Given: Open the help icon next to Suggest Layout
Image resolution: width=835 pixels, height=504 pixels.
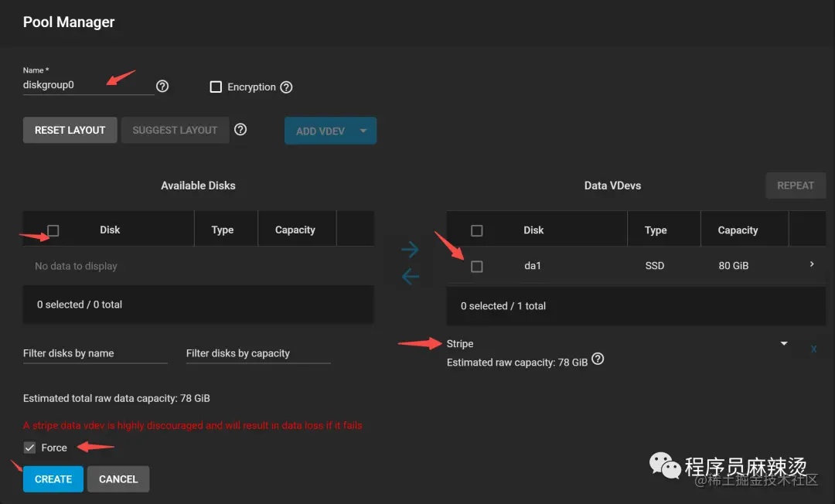Looking at the screenshot, I should (x=240, y=129).
